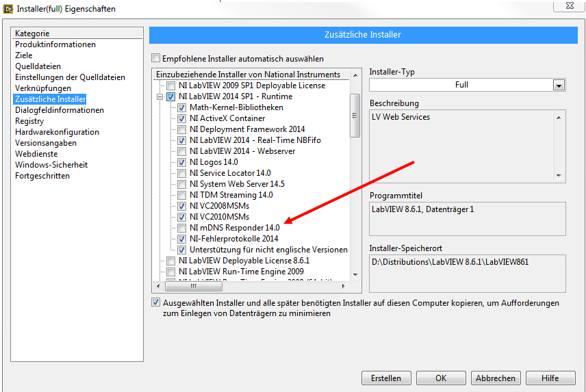Toggle Empfohlene Installer automatisch auswählen
Viewport: 586px width, 392px height.
tap(155, 58)
